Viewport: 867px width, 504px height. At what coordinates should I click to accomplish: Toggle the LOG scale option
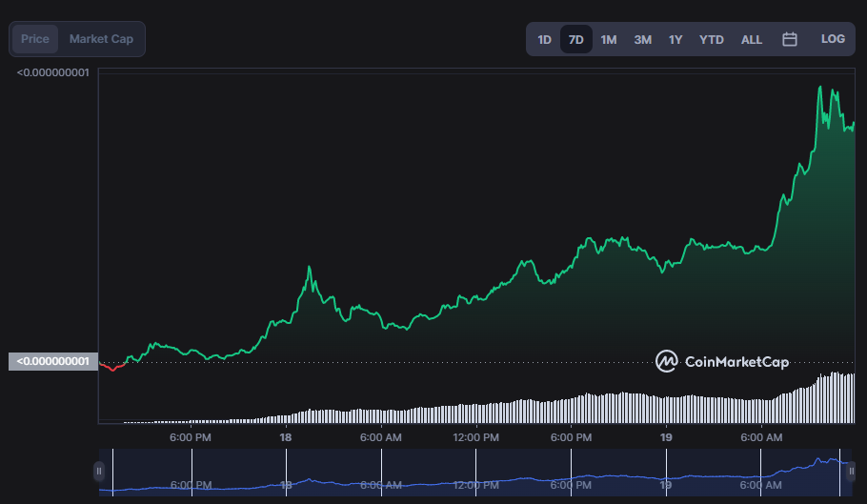(x=833, y=39)
